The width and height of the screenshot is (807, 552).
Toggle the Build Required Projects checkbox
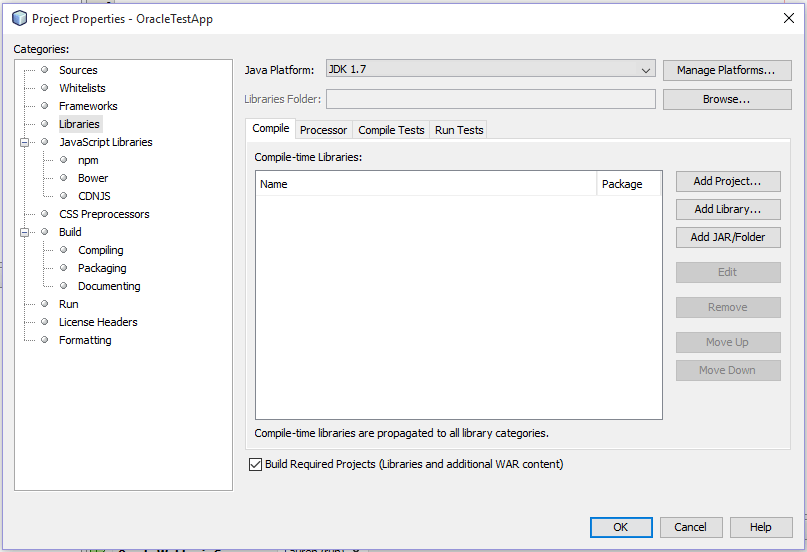coord(254,464)
